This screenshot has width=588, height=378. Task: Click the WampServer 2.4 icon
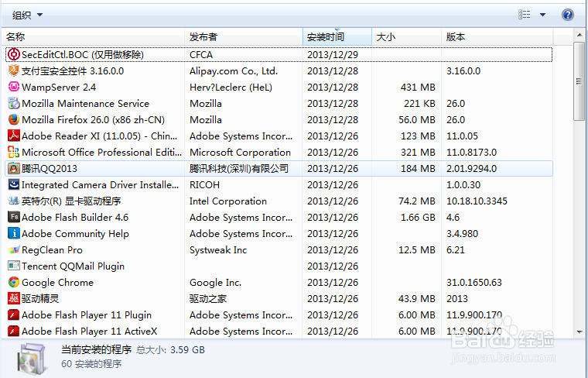coord(14,87)
